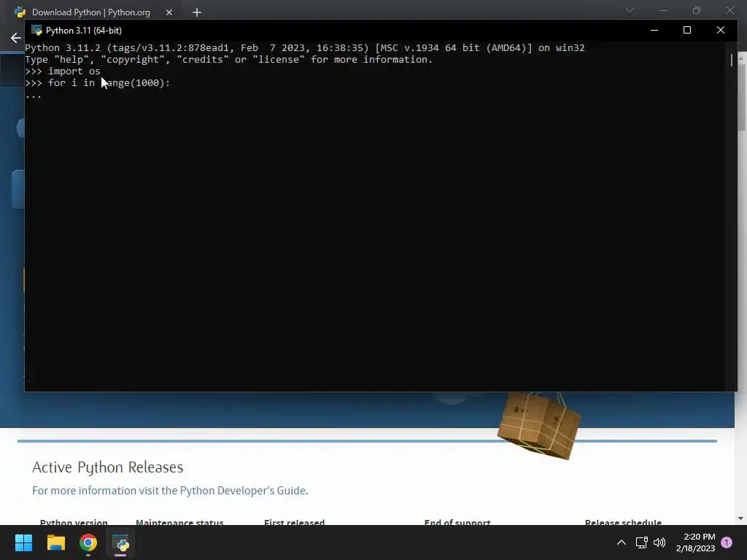Minimize the Python 3.11 console window

654,30
